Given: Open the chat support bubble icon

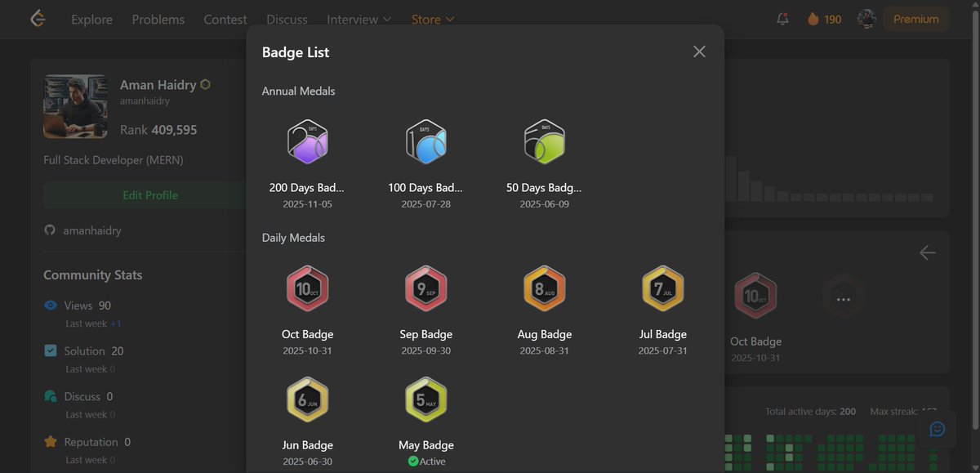Looking at the screenshot, I should tap(937, 429).
